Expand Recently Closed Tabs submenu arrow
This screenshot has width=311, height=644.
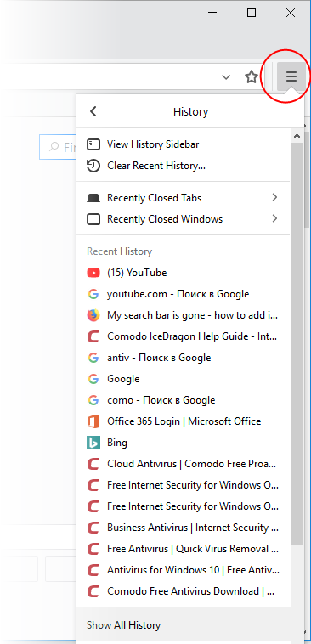tap(274, 198)
